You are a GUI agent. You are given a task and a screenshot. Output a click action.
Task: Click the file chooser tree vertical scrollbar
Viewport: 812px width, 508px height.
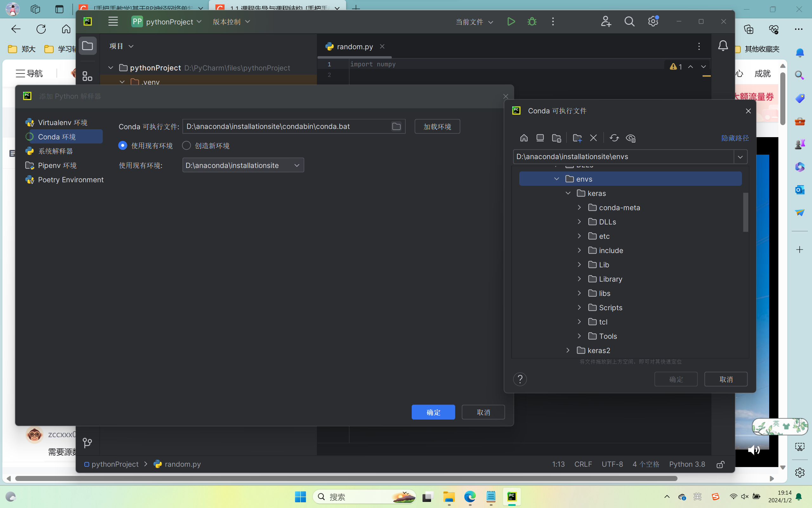point(746,212)
